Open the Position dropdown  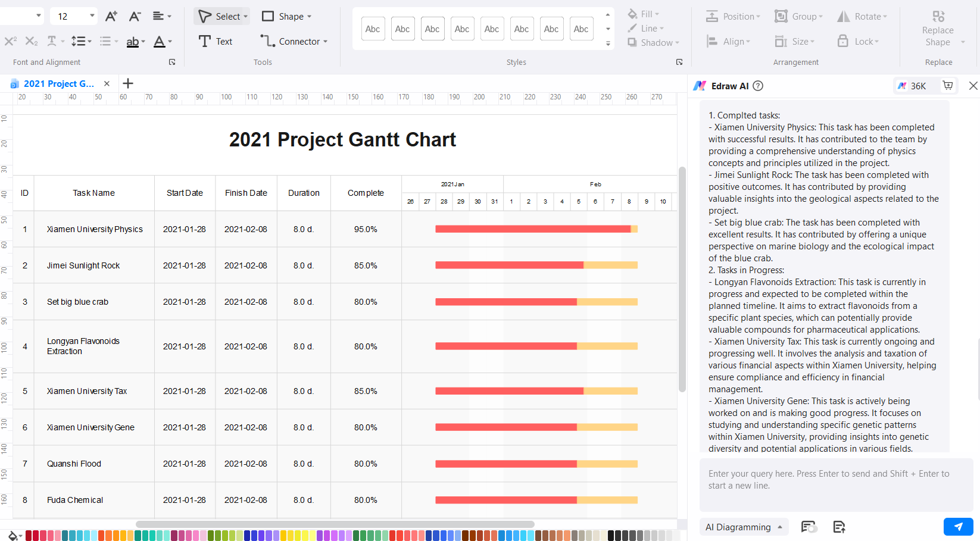(734, 16)
